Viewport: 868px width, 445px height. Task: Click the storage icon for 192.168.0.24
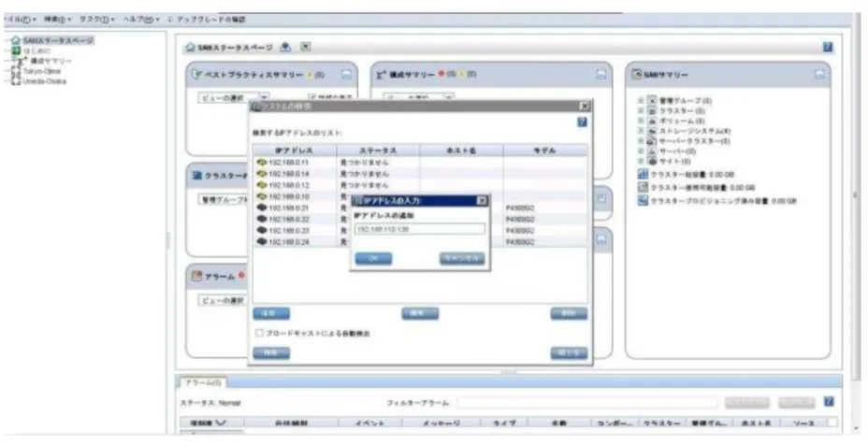[x=262, y=242]
